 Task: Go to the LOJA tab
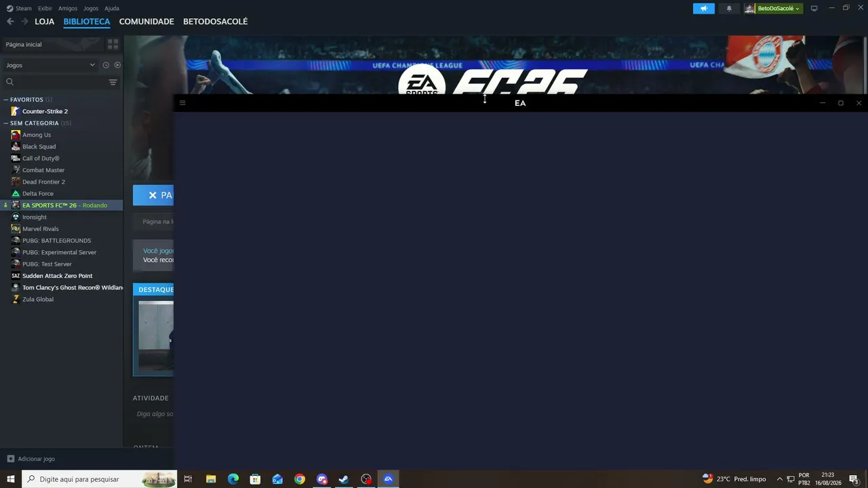44,22
